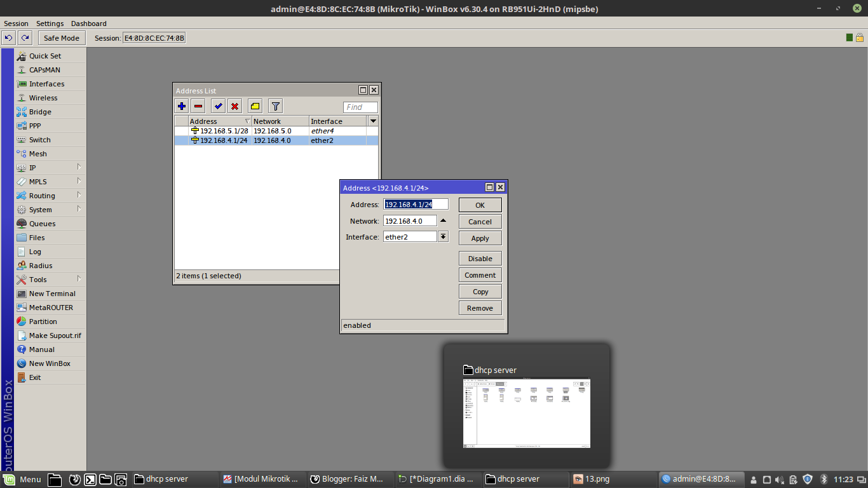
Task: Click Apply in address dialog
Action: (480, 238)
